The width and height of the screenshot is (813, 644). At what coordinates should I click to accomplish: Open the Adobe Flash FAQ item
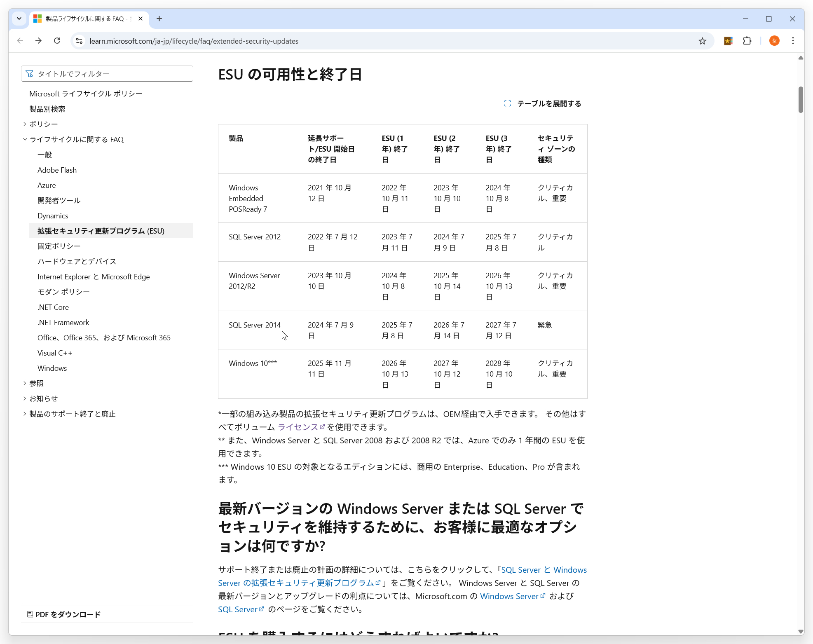[57, 170]
